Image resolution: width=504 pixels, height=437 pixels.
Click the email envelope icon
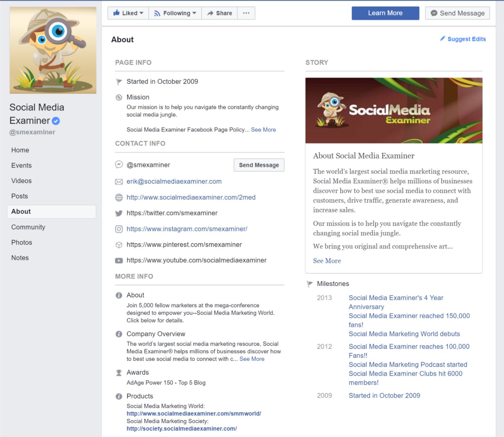pyautogui.click(x=119, y=182)
